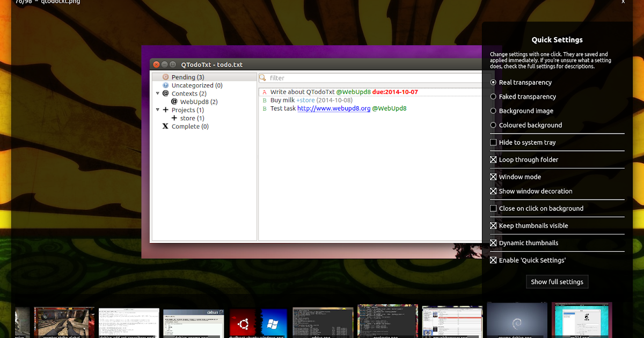
Task: Select Projects (1) label
Action: (188, 110)
